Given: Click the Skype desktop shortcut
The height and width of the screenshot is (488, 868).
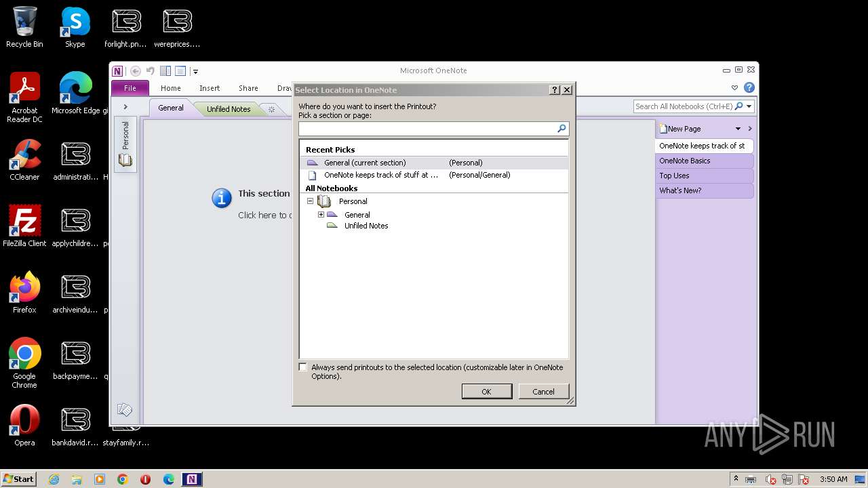Looking at the screenshot, I should point(75,27).
